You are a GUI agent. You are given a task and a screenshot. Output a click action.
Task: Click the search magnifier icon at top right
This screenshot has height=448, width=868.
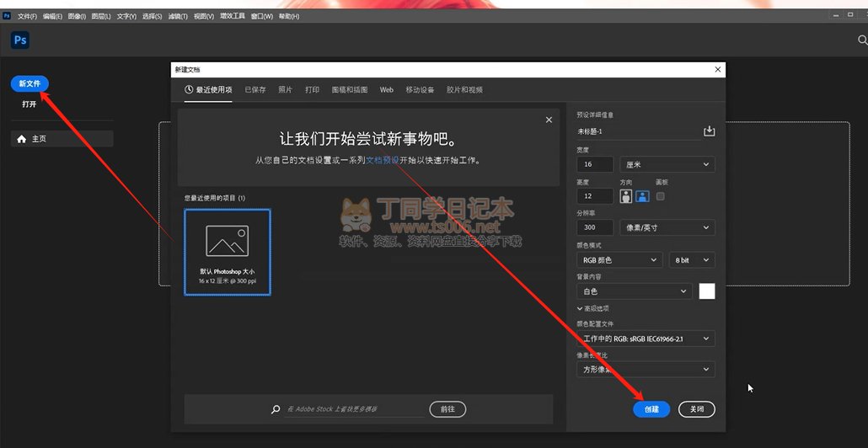click(862, 40)
